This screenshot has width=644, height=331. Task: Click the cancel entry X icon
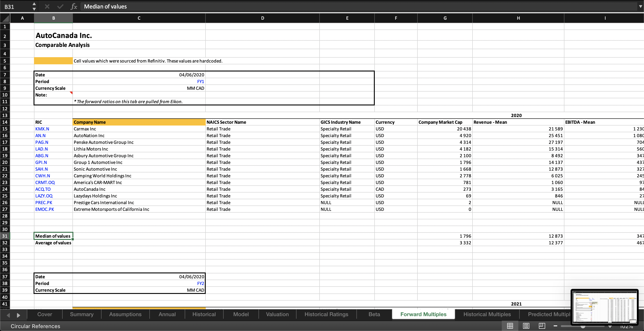coord(47,6)
